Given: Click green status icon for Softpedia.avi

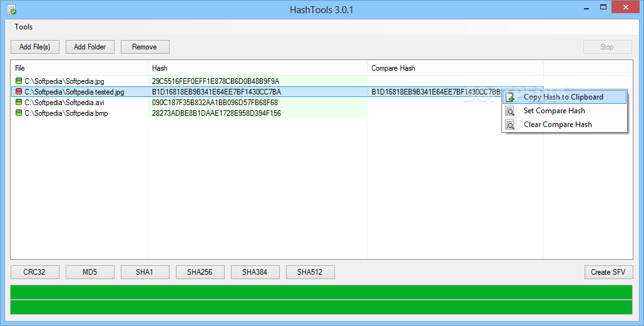Looking at the screenshot, I should (x=19, y=102).
